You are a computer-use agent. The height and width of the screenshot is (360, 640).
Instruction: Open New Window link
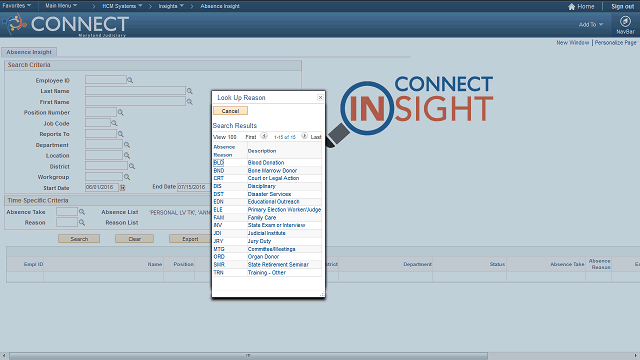(x=573, y=42)
